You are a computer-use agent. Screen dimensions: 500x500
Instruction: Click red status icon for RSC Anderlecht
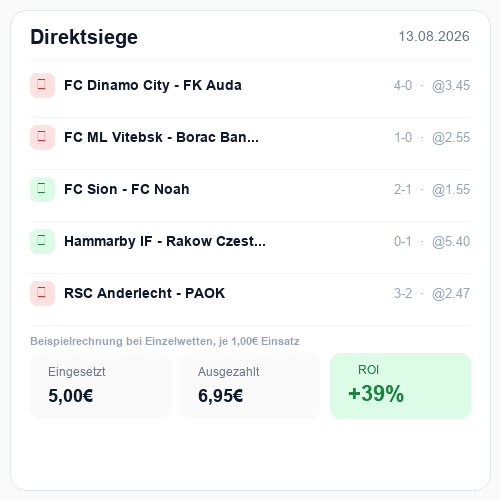(x=42, y=293)
